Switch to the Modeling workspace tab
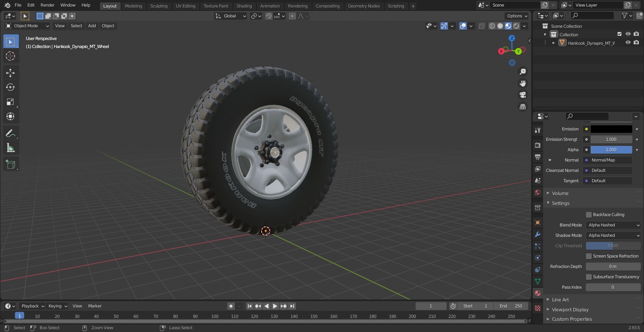 pyautogui.click(x=133, y=6)
